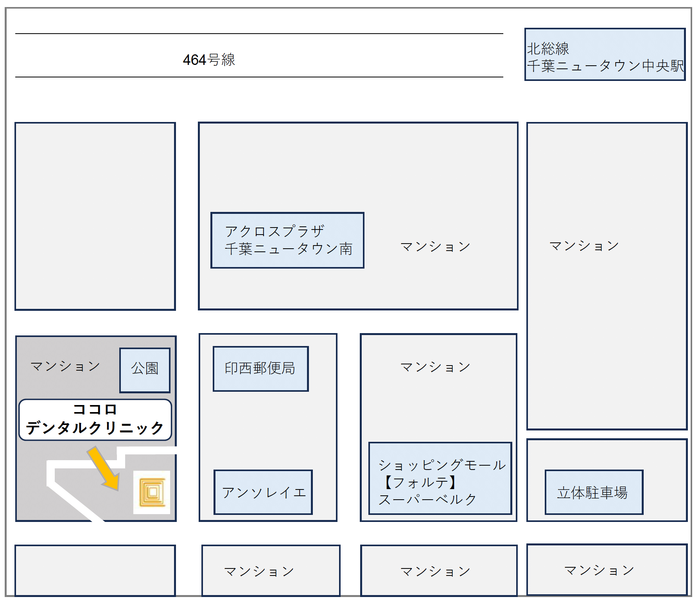Click the マンション block below 立体駐車場
The width and height of the screenshot is (700, 606).
tap(607, 570)
